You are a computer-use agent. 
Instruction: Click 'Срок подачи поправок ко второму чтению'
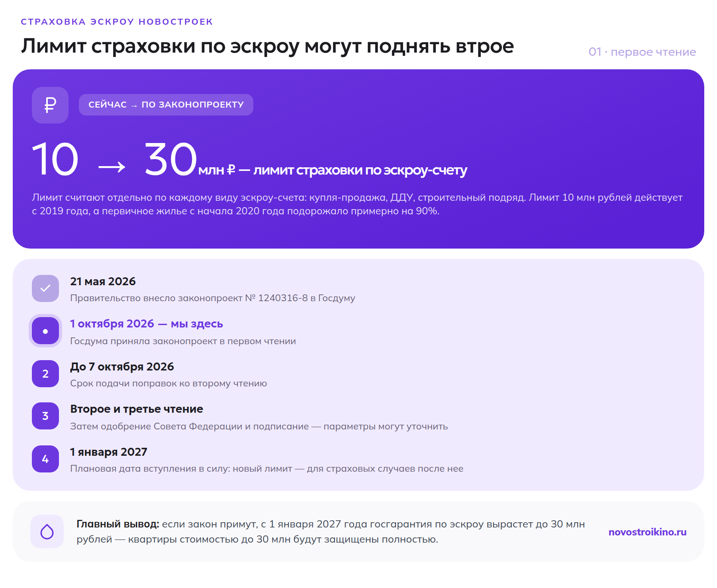168,383
